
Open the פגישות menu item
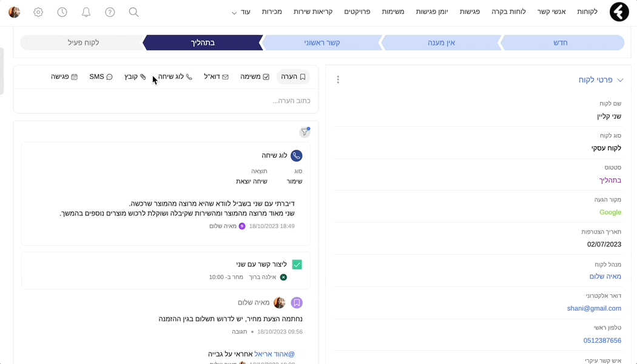tap(470, 12)
